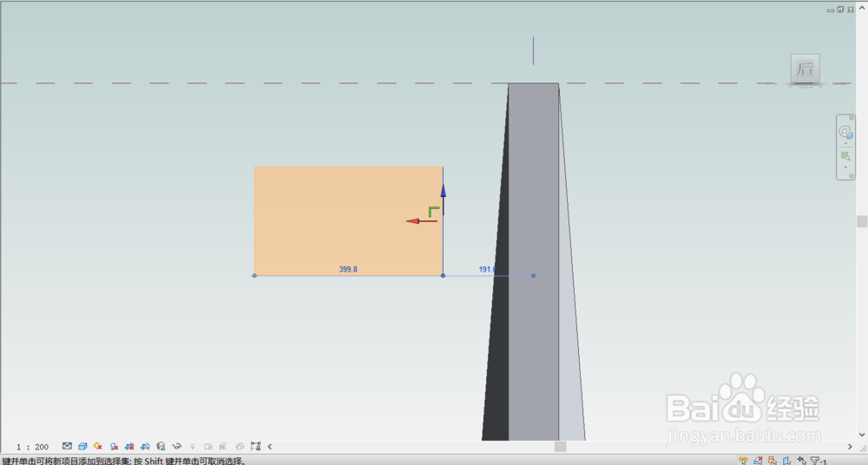Viewport: 868px width, 465px height.
Task: Open the visual style cube icon
Action: click(x=82, y=446)
